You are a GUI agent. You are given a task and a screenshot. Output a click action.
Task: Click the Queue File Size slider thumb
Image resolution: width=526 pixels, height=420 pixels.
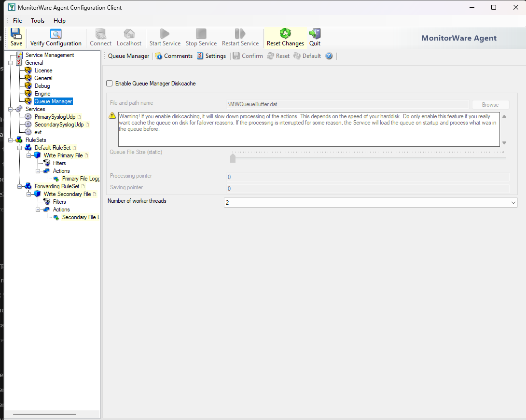pyautogui.click(x=233, y=158)
